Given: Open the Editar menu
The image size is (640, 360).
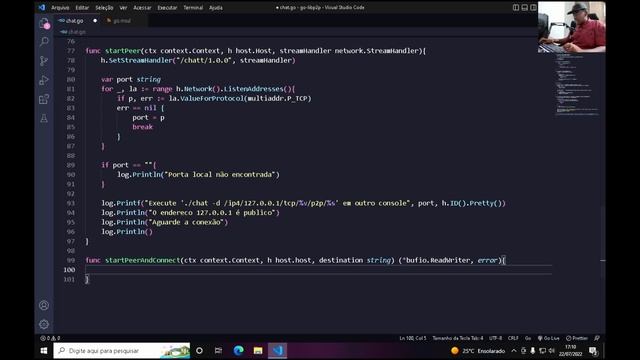Looking at the screenshot, I should pos(82,8).
